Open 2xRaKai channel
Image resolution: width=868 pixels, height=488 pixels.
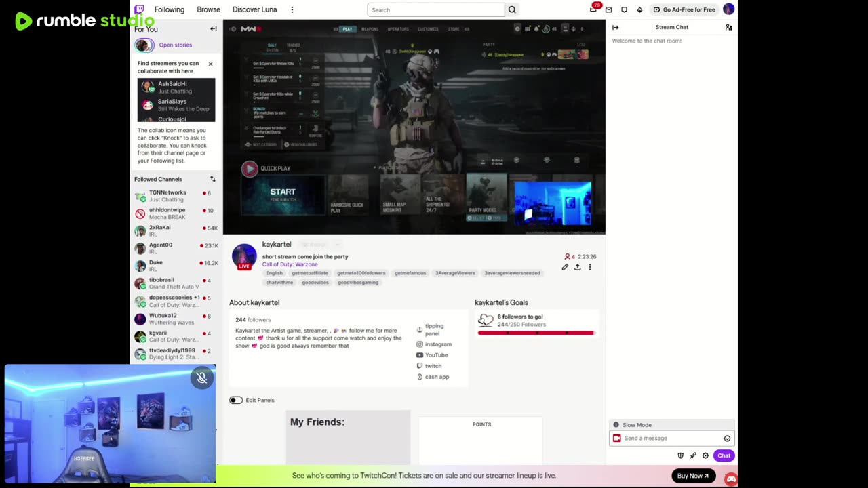tap(175, 231)
